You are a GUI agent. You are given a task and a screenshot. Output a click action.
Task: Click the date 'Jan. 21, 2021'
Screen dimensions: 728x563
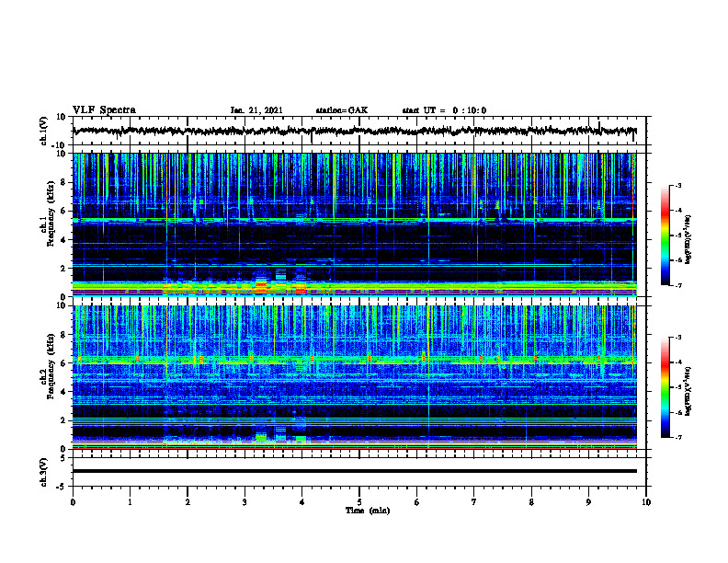pyautogui.click(x=256, y=110)
